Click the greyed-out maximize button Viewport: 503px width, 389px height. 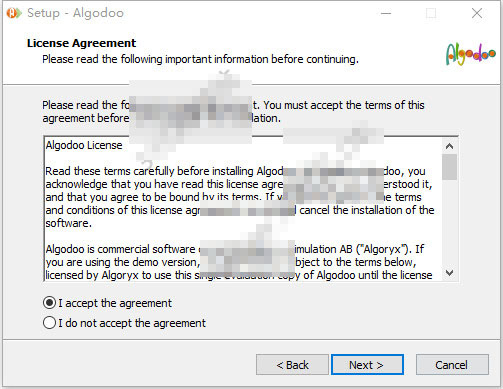(431, 13)
